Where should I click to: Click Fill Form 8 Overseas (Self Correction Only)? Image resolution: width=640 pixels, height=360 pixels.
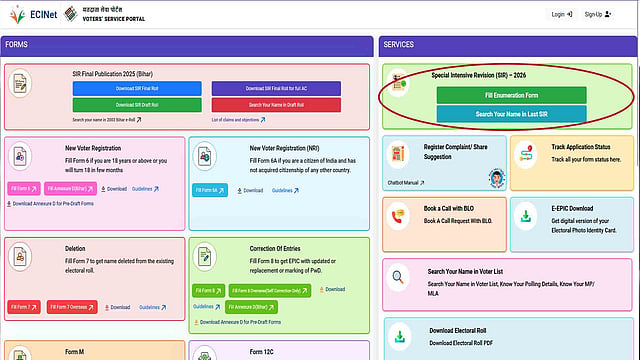(x=270, y=291)
